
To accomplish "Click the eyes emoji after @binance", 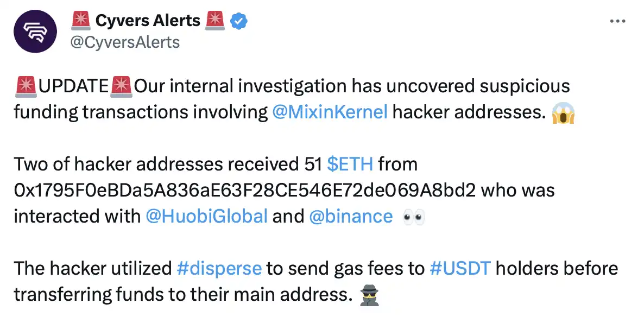I will 414,217.
